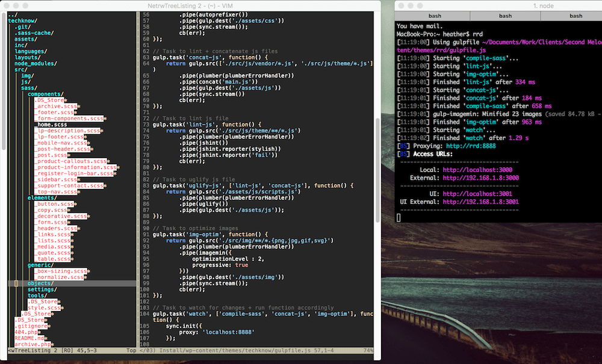Open _home.scss file
The image size is (602, 364).
[51, 125]
